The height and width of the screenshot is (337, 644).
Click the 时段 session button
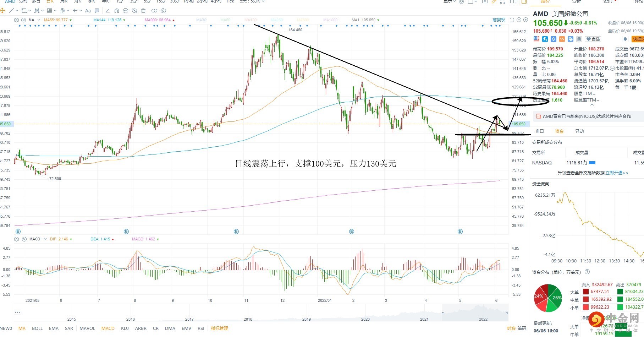coord(511,328)
